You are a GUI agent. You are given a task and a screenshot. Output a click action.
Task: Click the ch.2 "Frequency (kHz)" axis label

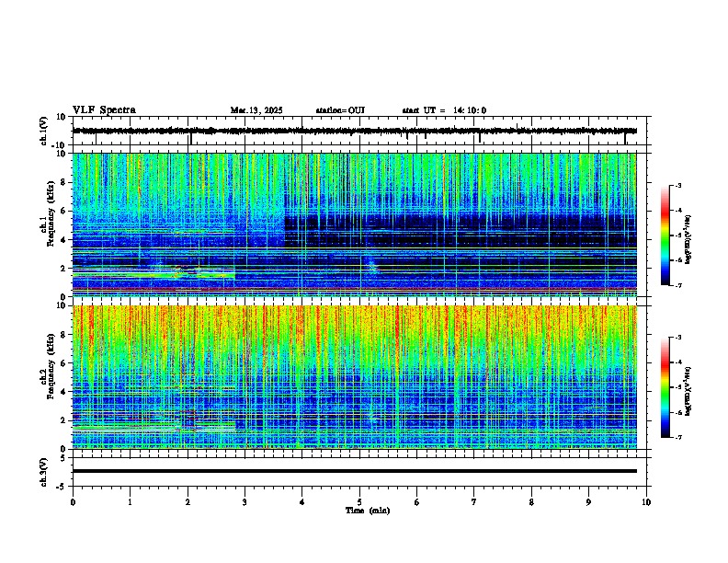[x=51, y=365]
